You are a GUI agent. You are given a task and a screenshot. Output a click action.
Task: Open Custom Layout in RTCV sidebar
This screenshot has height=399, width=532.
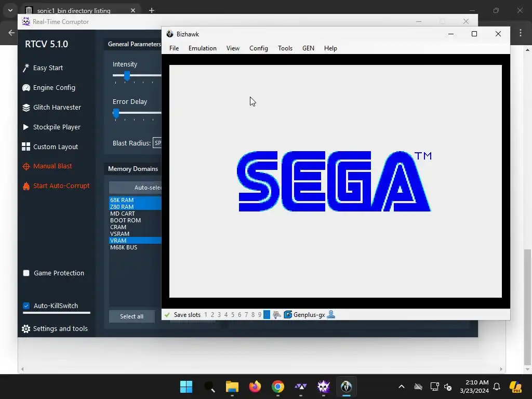(x=50, y=147)
